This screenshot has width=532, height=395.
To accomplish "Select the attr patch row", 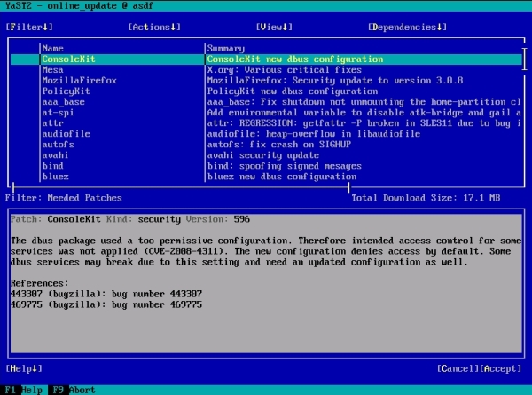I will coord(266,123).
